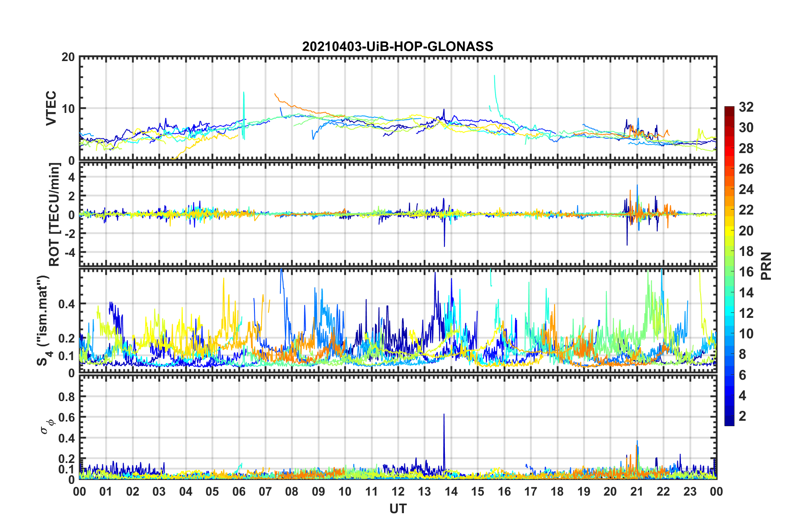796x532 pixels.
Task: Select the 06 hour tick on the UT axis
Action: tap(239, 491)
